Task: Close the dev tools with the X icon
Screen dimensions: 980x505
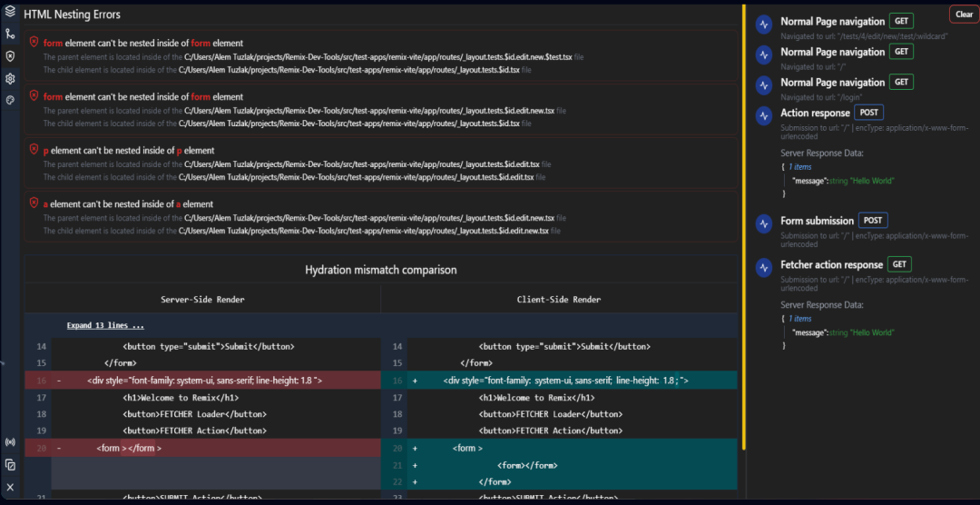Action: click(10, 487)
